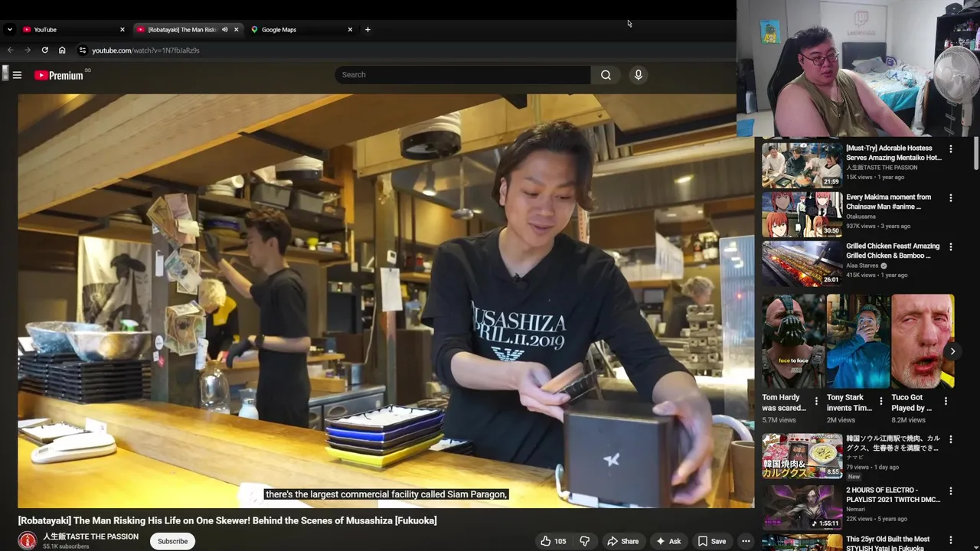Open options for Korean yakiniku video
The width and height of the screenshot is (980, 551).
(951, 440)
